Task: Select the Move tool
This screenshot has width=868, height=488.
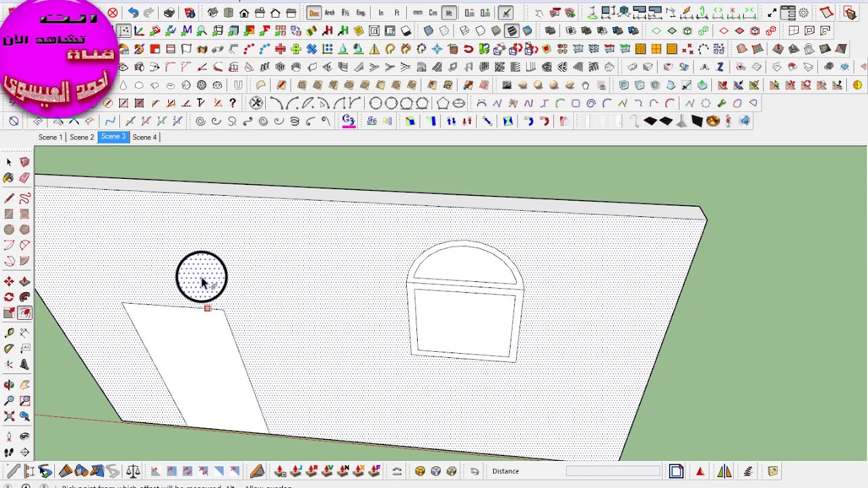Action: [9, 281]
